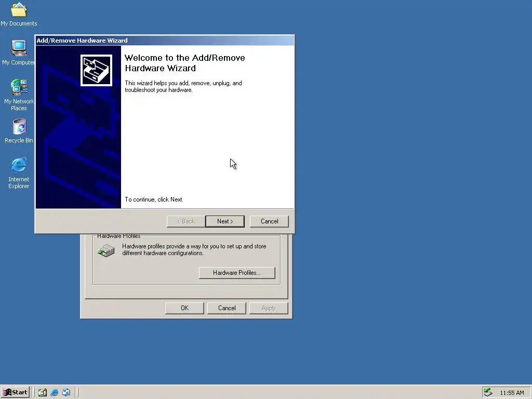
Task: Click OK in System Properties window
Action: [184, 308]
